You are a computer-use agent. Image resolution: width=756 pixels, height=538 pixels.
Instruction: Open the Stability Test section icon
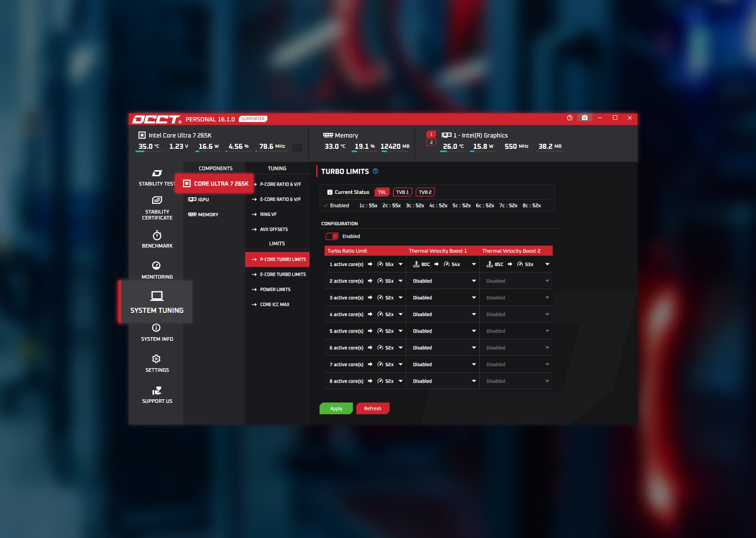[x=157, y=173]
